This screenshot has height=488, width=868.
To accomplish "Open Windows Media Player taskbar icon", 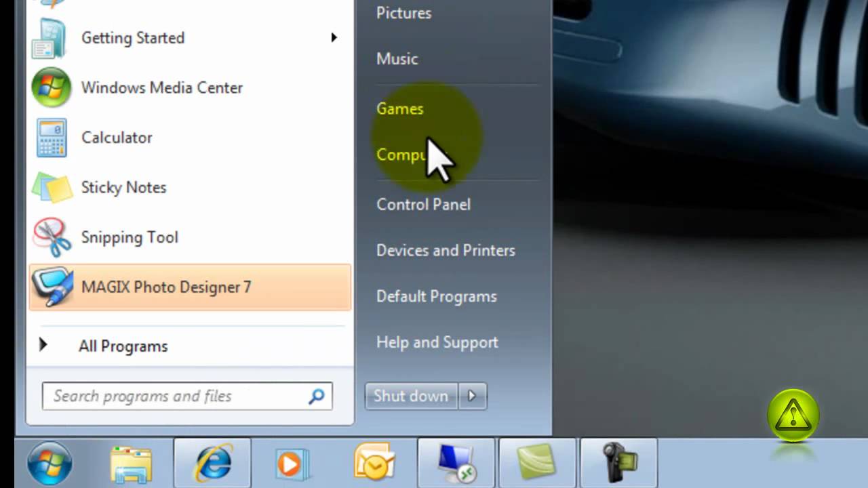I will pyautogui.click(x=293, y=464).
